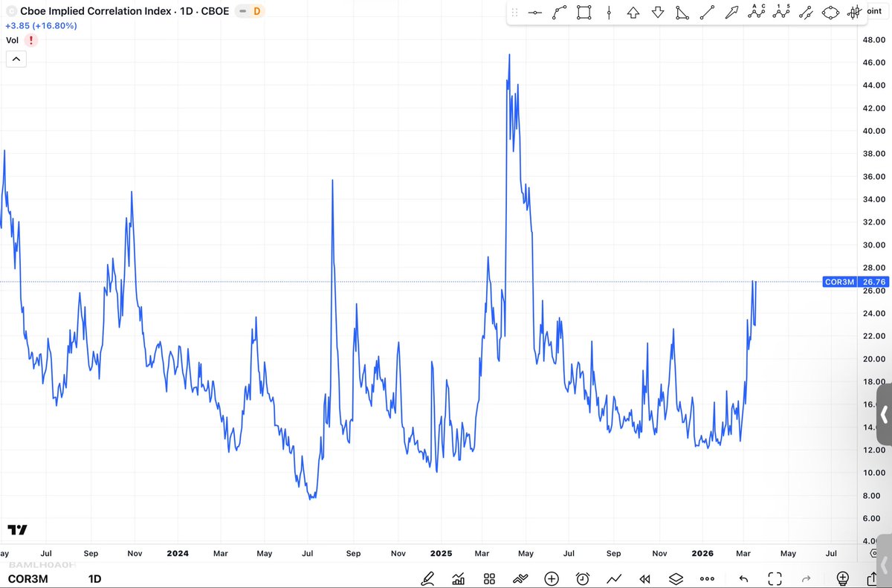This screenshot has height=588, width=892.
Task: Select the ABC correction wave pattern tool
Action: pos(757,12)
